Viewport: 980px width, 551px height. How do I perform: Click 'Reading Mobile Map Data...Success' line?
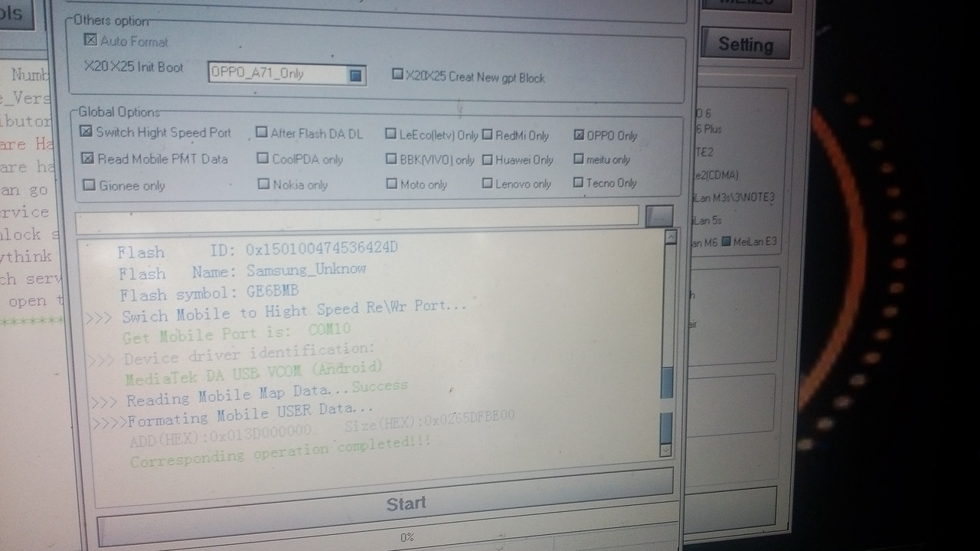(x=249, y=393)
